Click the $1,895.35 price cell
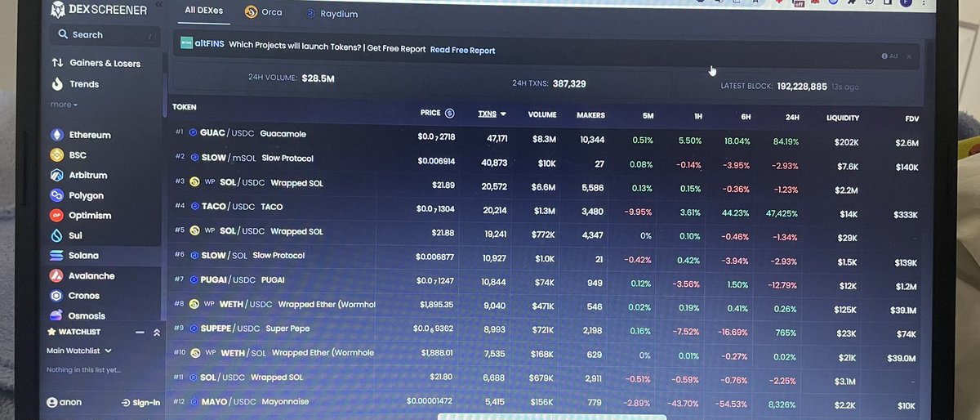This screenshot has height=420, width=980. click(436, 305)
